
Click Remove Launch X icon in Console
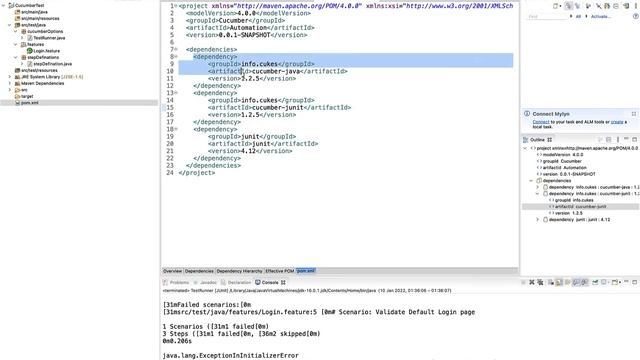pos(532,282)
